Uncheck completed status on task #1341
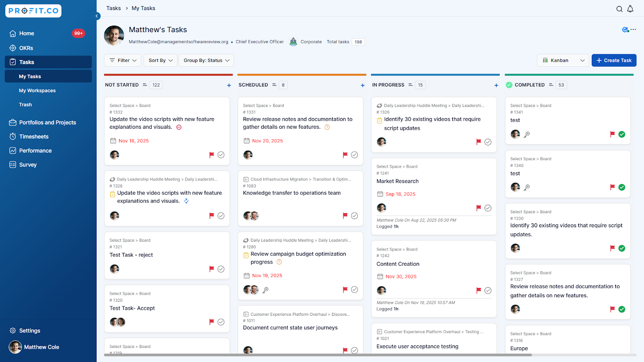 click(x=622, y=134)
